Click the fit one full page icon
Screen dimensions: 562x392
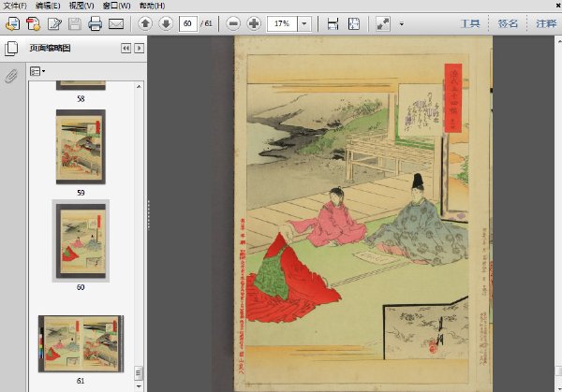354,24
